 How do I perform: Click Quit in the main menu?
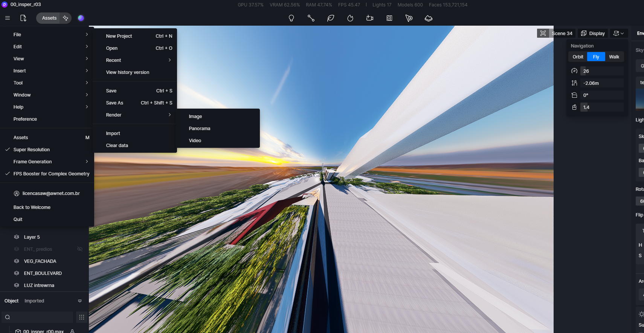coord(47,219)
